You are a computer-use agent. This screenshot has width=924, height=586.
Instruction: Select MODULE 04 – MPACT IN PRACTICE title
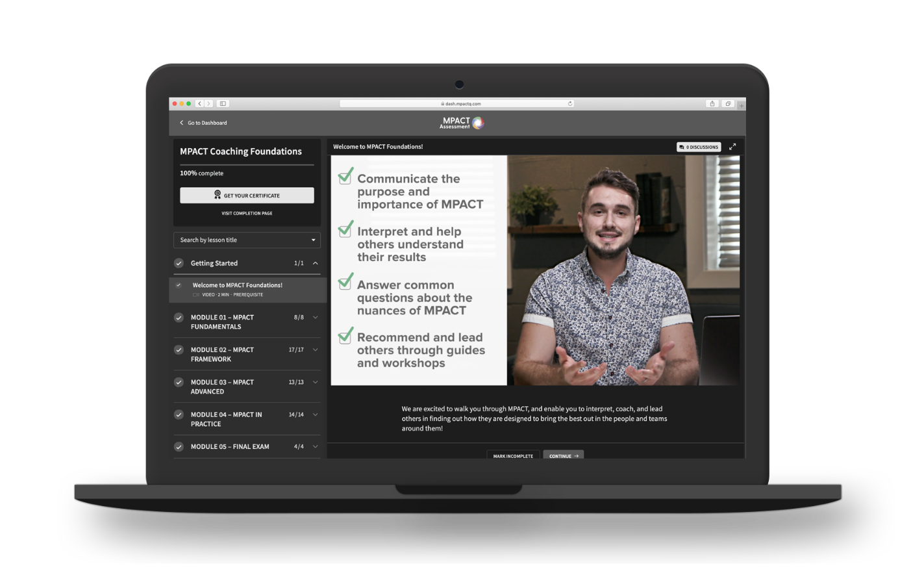tap(226, 419)
